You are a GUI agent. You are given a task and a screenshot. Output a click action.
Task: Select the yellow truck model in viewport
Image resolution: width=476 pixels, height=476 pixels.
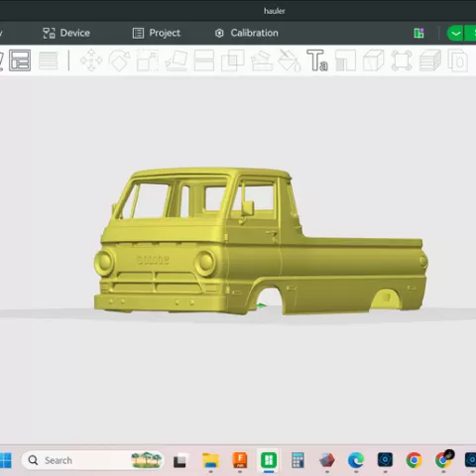pos(261,241)
